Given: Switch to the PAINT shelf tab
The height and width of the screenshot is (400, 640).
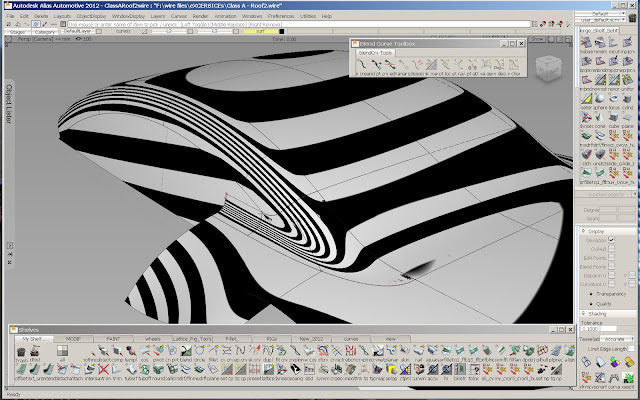Looking at the screenshot, I should coord(112,340).
